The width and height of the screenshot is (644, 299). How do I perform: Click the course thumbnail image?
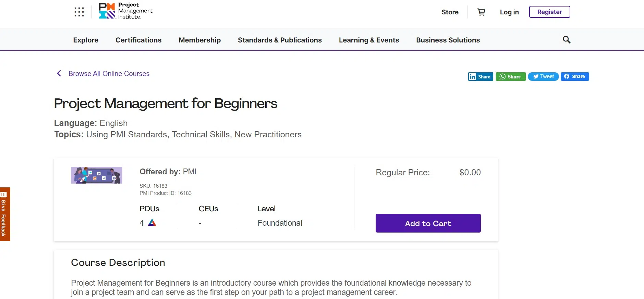pos(97,175)
